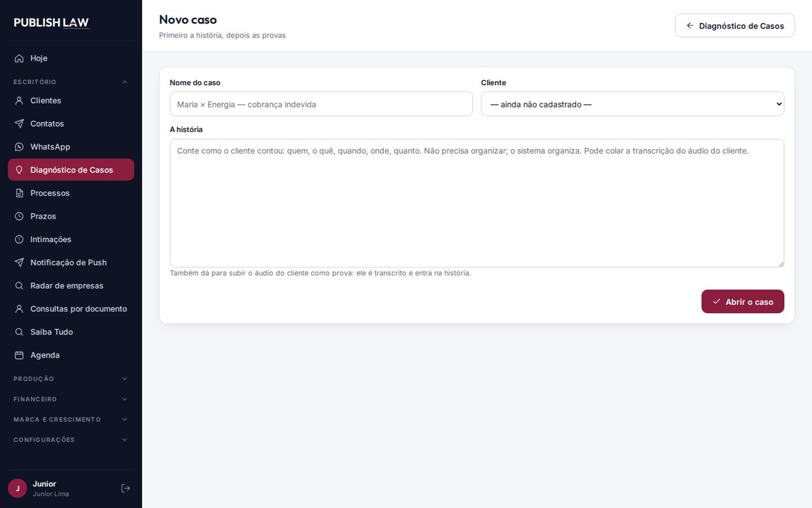This screenshot has width=812, height=508.
Task: Click the 'Também dá para subir o áudio' hint
Action: click(320, 273)
